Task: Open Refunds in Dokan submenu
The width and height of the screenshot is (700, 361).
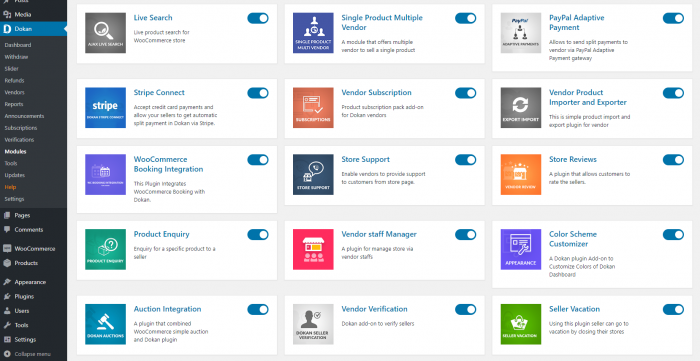Action: tap(14, 81)
